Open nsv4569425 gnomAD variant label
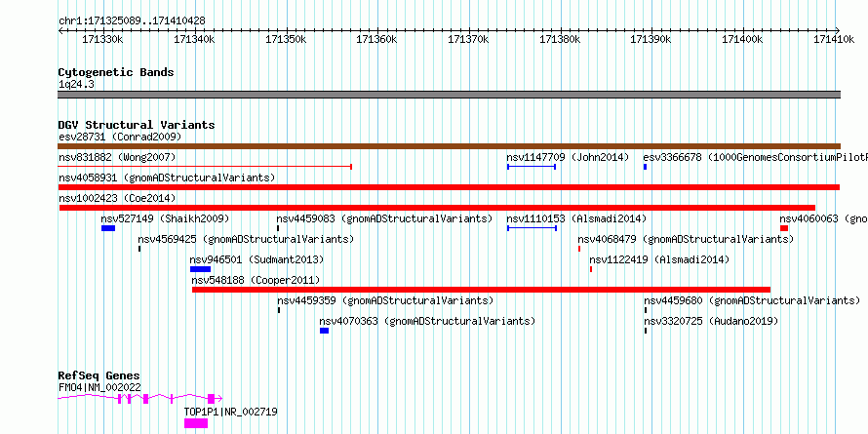The width and height of the screenshot is (868, 434). 246,239
